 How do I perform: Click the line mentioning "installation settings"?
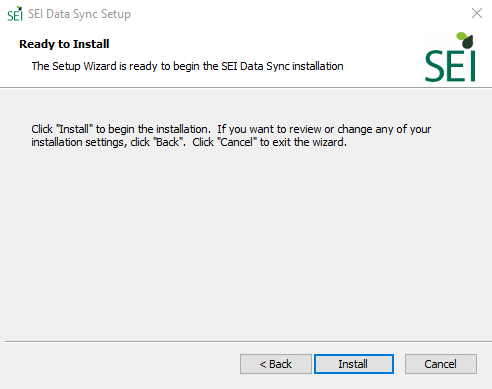pos(189,142)
